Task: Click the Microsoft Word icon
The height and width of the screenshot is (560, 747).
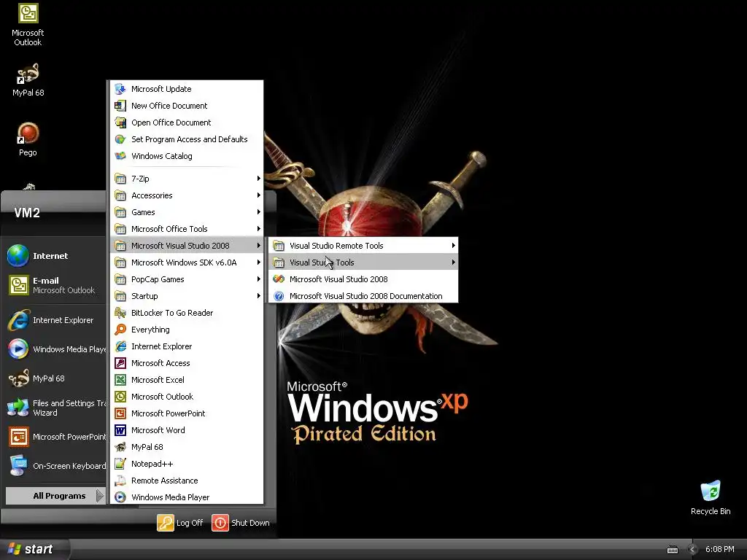Action: [120, 430]
